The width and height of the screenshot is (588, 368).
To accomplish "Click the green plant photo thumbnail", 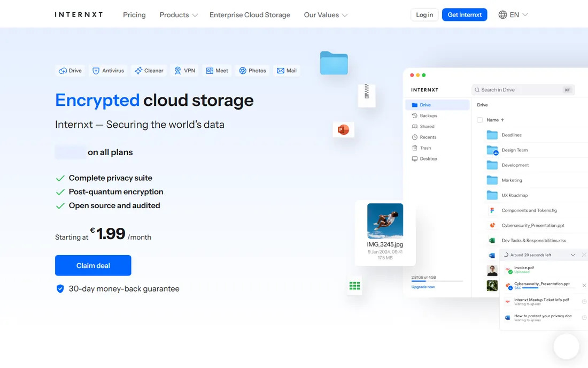I will pyautogui.click(x=492, y=286).
